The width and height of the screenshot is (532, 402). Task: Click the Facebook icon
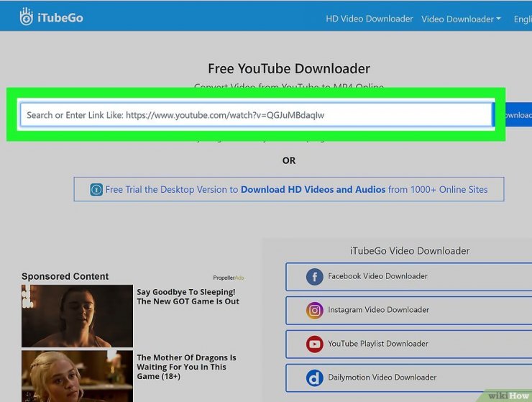(314, 276)
